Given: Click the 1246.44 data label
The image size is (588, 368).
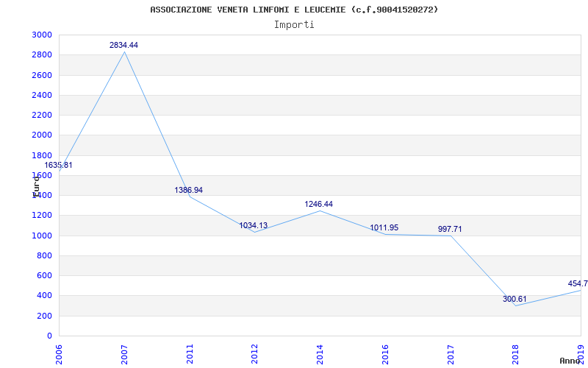Looking at the screenshot, I should coord(318,205).
